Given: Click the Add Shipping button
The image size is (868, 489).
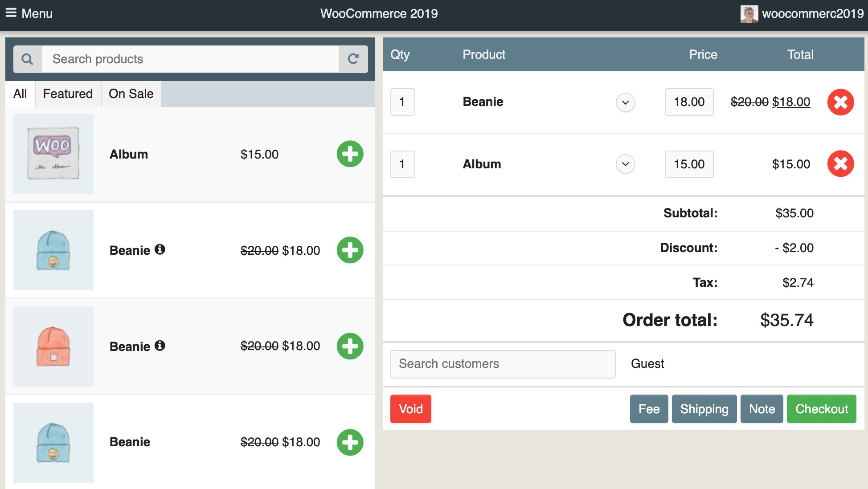Looking at the screenshot, I should 704,409.
